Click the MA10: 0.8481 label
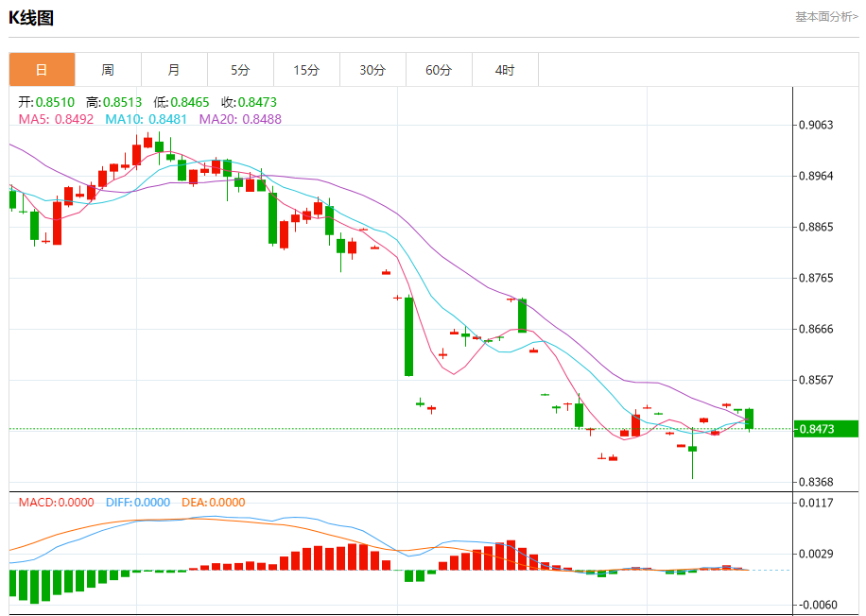The height and width of the screenshot is (616, 866). click(147, 119)
